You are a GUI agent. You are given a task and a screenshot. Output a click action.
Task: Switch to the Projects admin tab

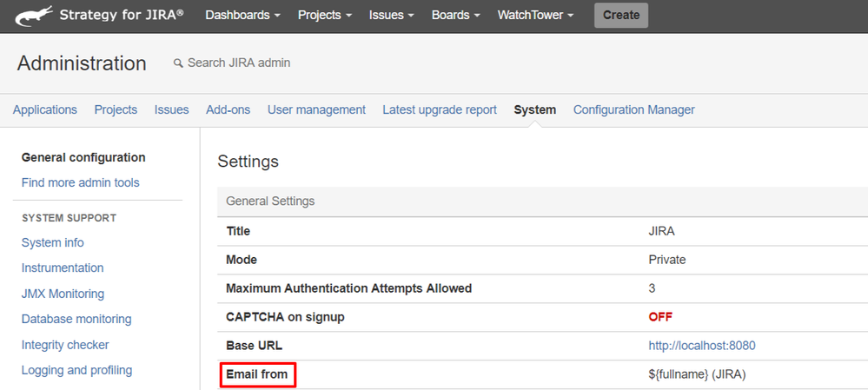point(116,109)
